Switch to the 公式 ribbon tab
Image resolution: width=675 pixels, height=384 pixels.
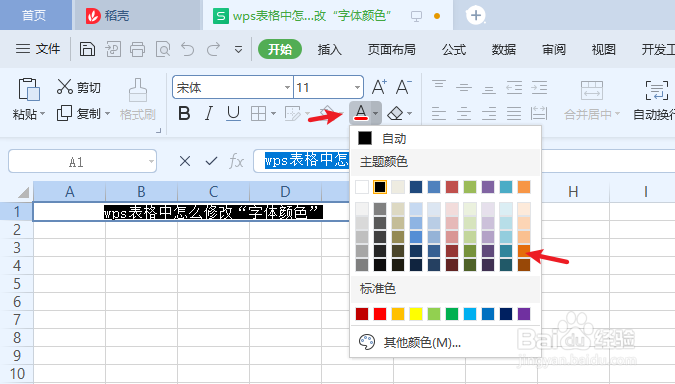(x=454, y=50)
